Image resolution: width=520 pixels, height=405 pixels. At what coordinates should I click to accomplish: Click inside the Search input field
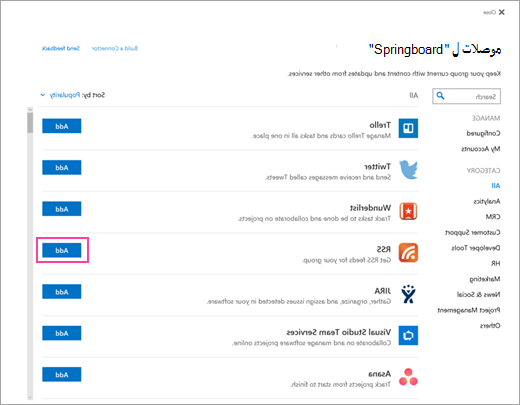[x=466, y=96]
